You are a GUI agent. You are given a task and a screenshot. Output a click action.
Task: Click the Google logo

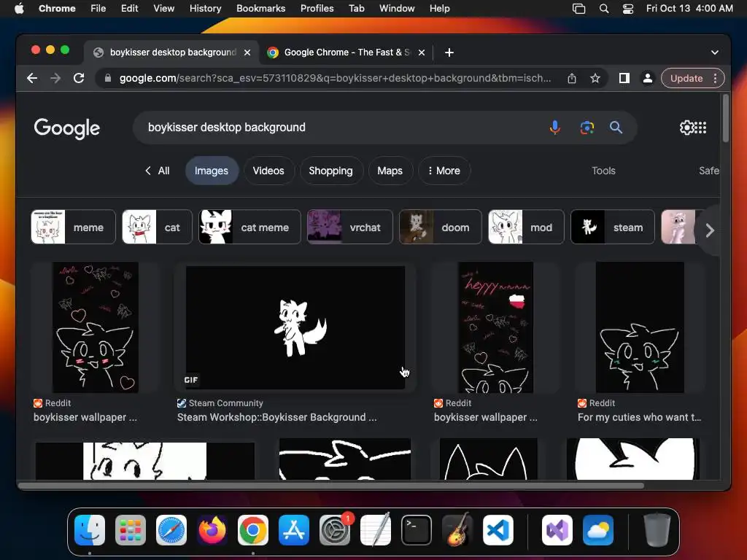click(66, 128)
